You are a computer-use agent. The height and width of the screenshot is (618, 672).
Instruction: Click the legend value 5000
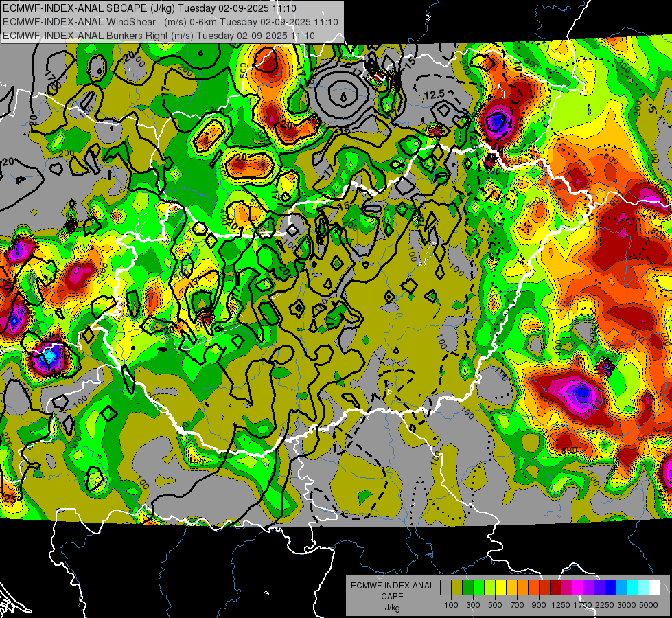649,605
